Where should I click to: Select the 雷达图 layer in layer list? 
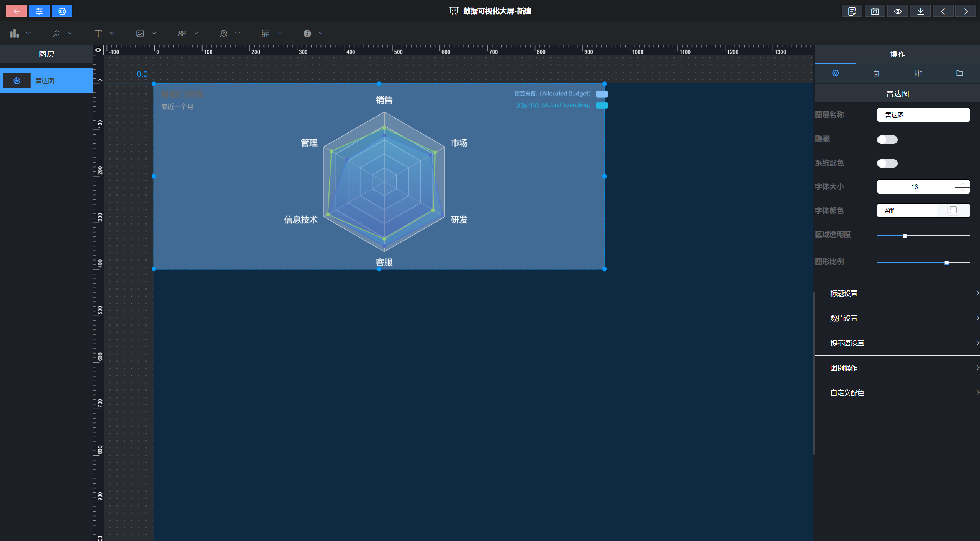click(x=46, y=81)
